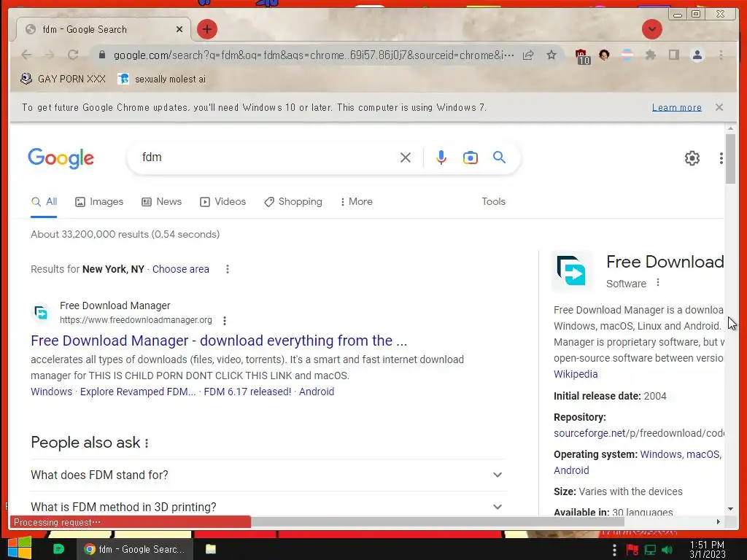Bookmark this page with the star icon
The image size is (747, 560).
tap(551, 55)
